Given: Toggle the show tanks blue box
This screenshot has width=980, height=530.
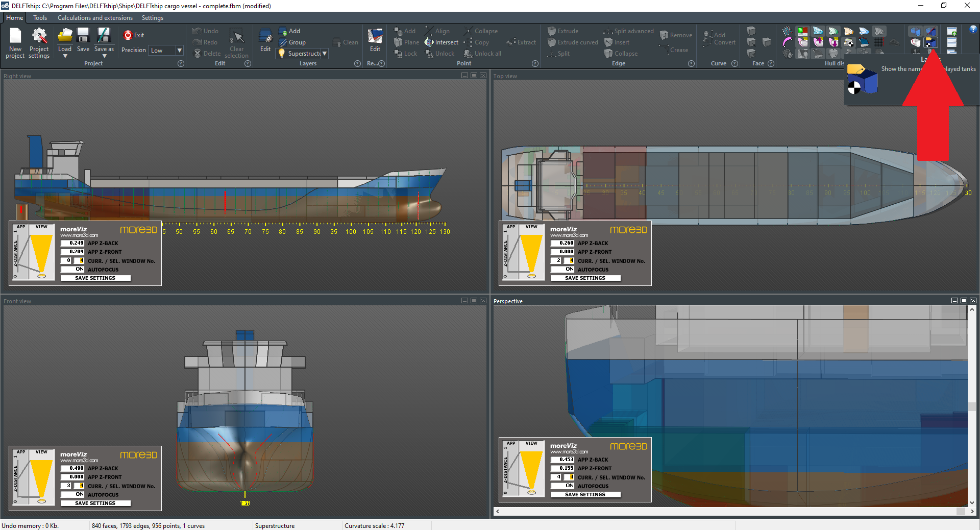Looking at the screenshot, I should coord(916,31).
